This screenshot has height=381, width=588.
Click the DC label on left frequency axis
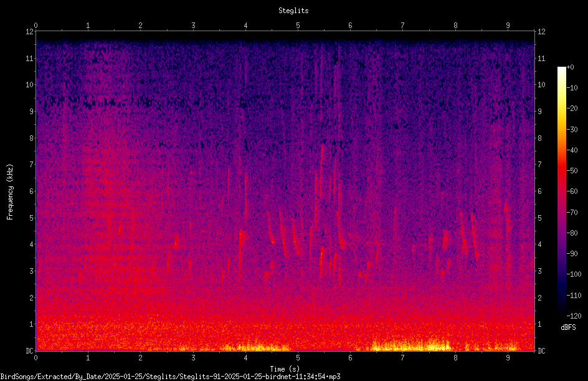tap(30, 351)
